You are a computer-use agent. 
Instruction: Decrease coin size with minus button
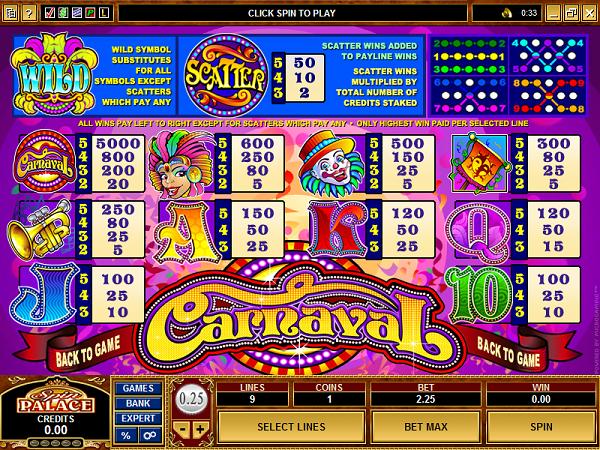pos(183,429)
